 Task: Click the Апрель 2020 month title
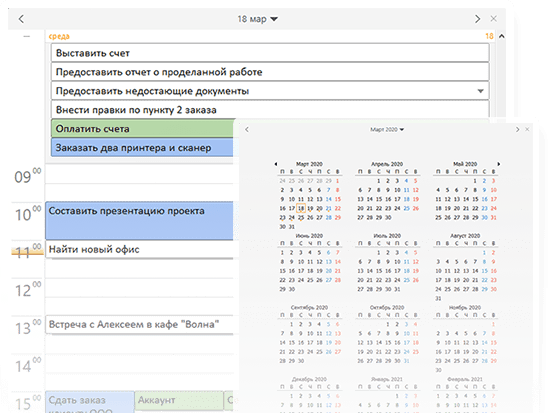pyautogui.click(x=387, y=164)
